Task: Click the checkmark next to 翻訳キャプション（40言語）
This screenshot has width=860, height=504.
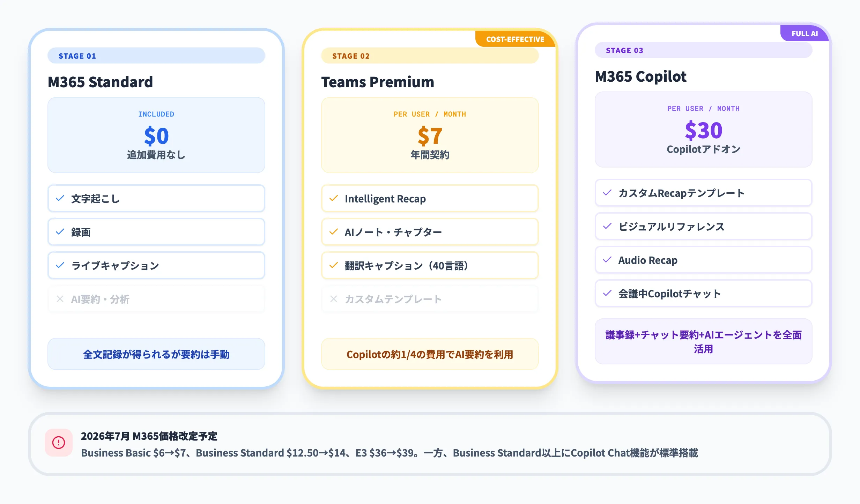Action: [334, 265]
